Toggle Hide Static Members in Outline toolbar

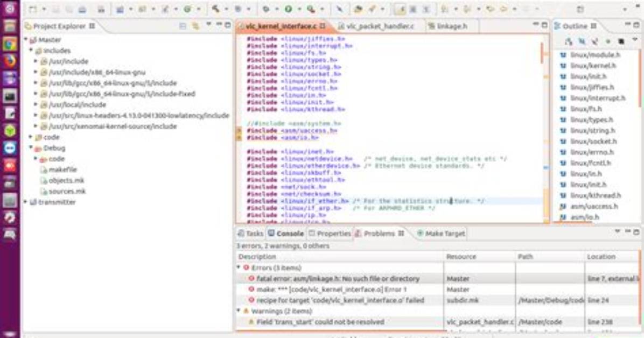point(594,41)
